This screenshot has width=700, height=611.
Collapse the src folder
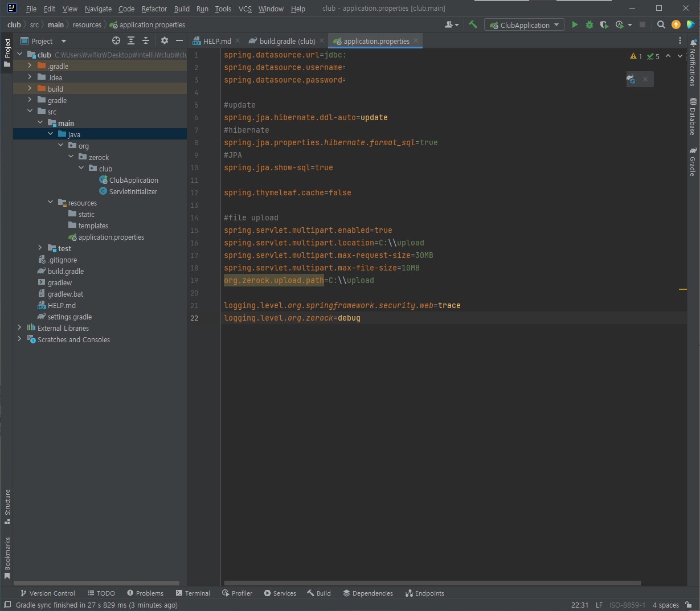click(30, 112)
